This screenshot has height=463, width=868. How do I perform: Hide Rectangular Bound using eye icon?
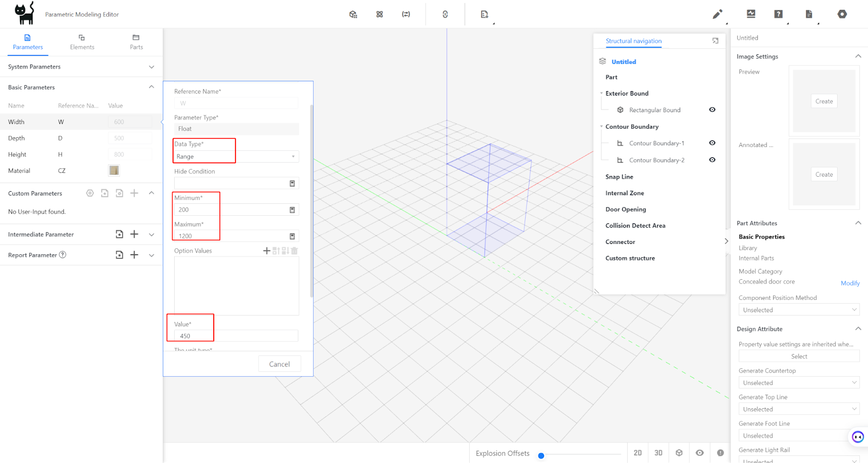[712, 110]
